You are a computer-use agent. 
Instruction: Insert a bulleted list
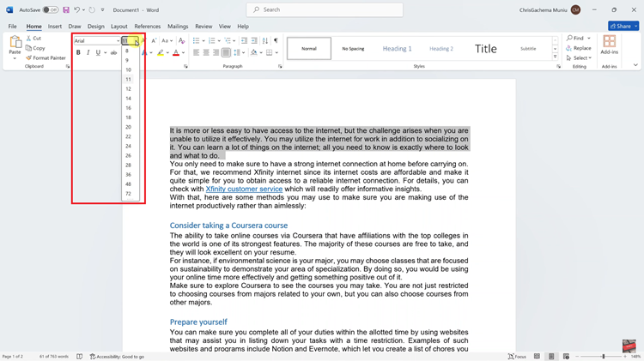[x=197, y=40]
